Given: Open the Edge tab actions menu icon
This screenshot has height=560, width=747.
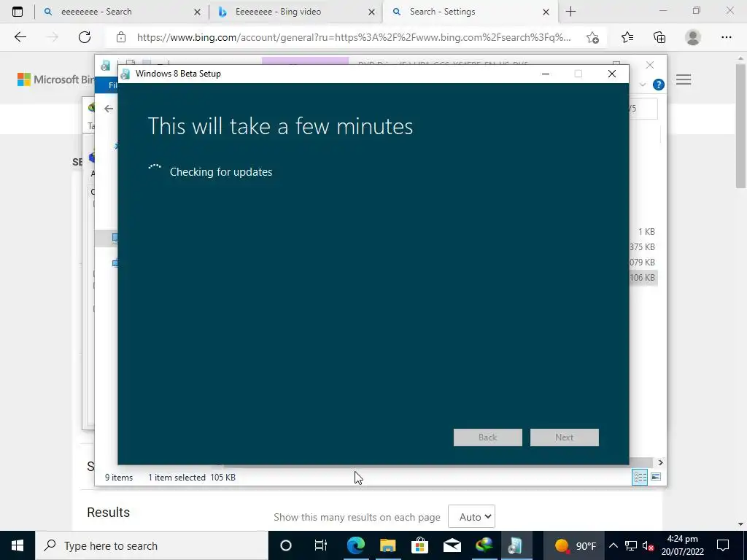Looking at the screenshot, I should pos(18,12).
